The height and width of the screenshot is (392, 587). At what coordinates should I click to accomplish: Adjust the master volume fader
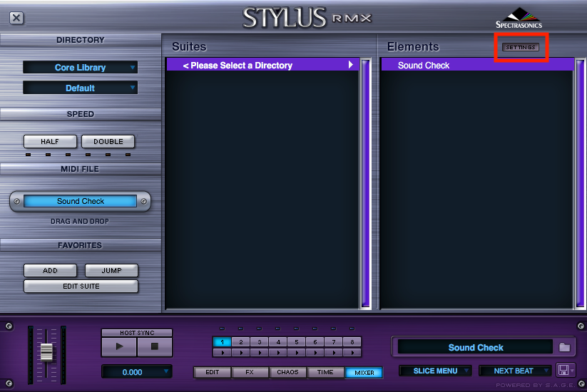(x=46, y=352)
